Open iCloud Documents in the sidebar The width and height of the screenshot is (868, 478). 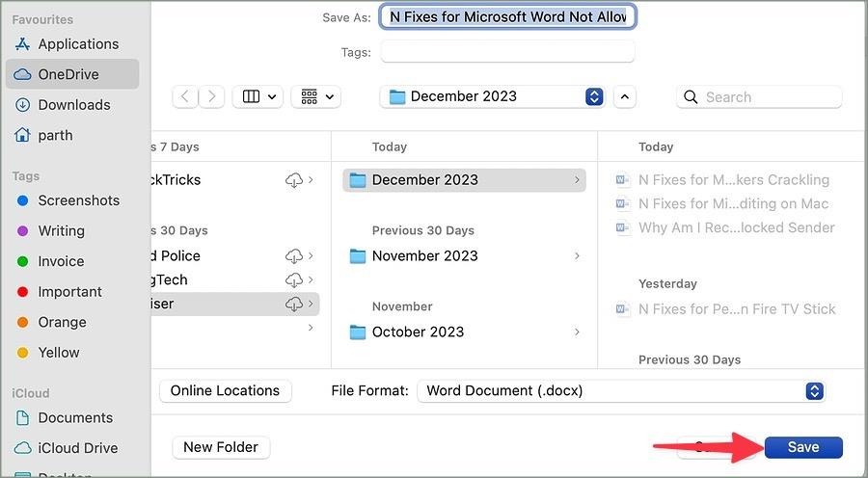[x=67, y=417]
